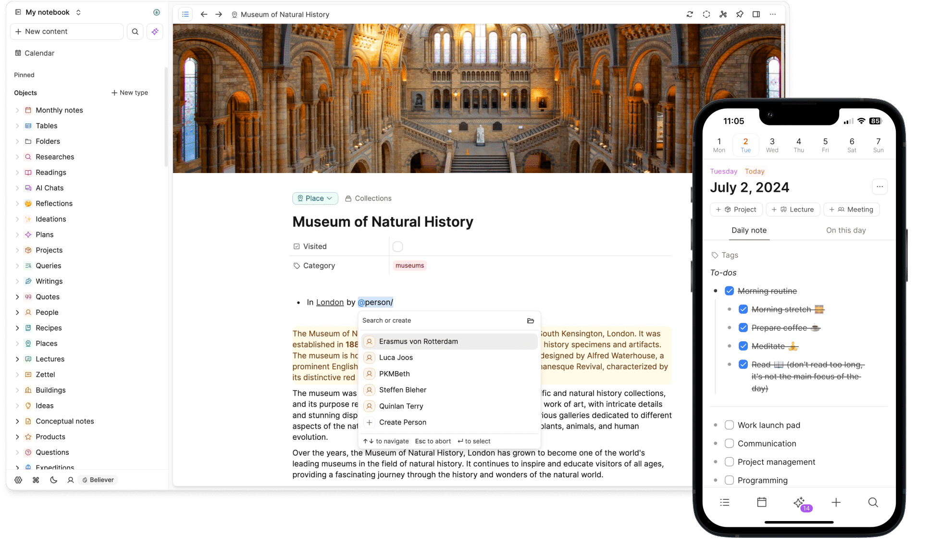Switch to Daily note tab on phone
This screenshot has width=929, height=560.
click(x=749, y=230)
